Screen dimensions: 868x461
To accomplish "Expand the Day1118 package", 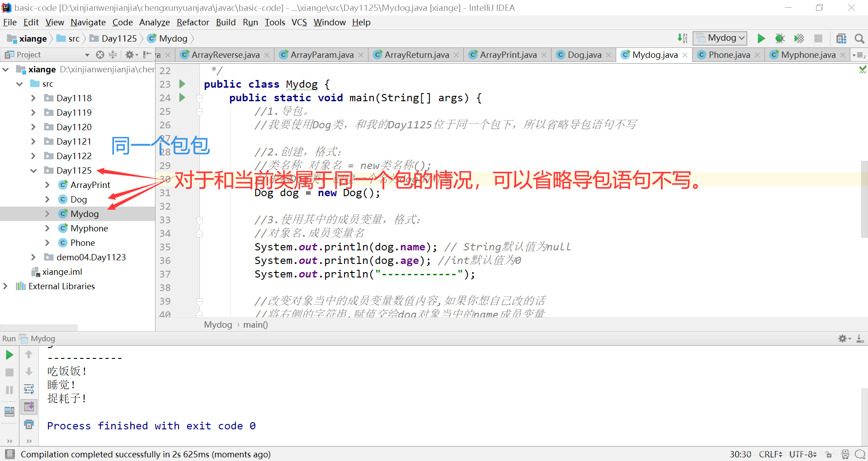I will click(33, 98).
